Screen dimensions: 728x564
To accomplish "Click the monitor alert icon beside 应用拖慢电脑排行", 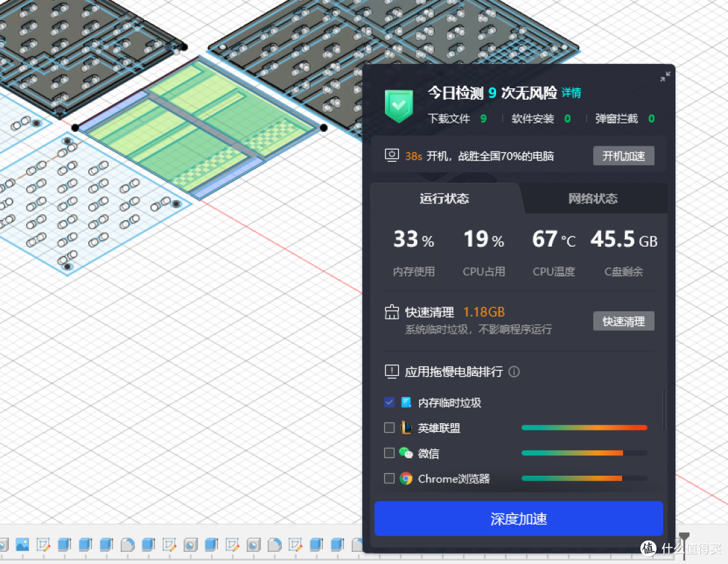I will point(392,371).
